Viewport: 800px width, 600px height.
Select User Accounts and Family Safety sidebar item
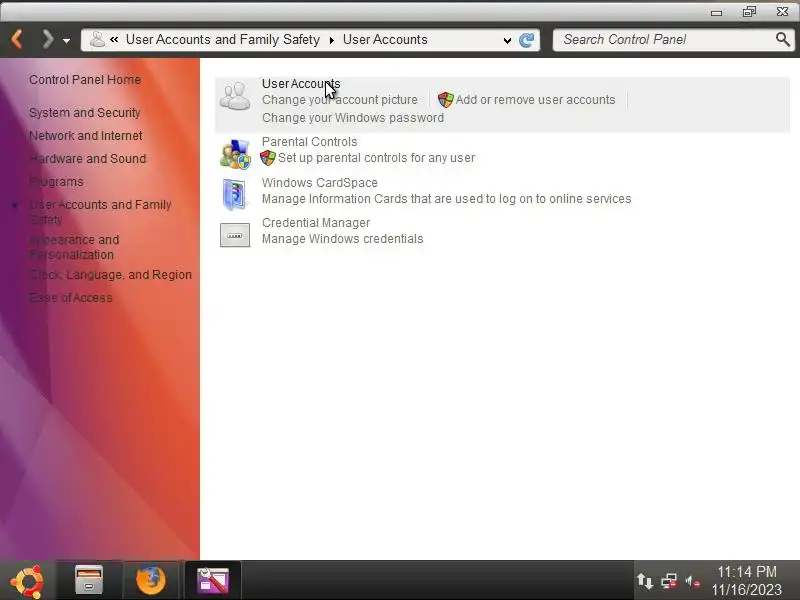click(x=100, y=212)
